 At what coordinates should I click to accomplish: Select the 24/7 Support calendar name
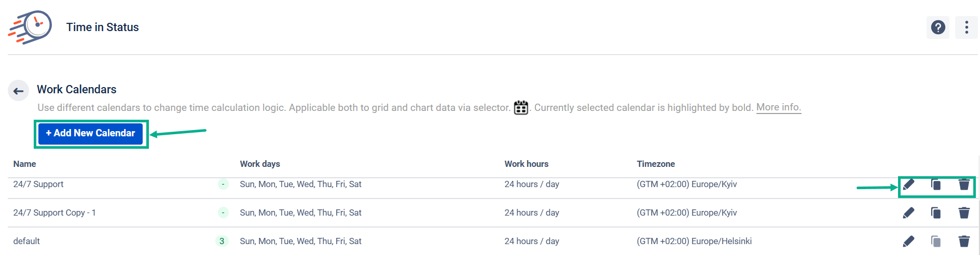(x=38, y=184)
